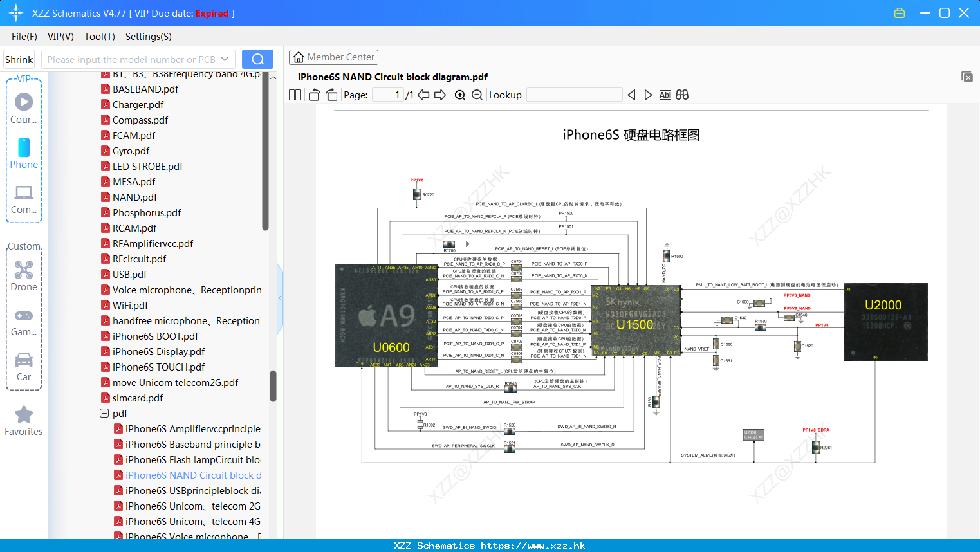The height and width of the screenshot is (552, 980).
Task: Zoom out of the PDF
Action: coord(477,95)
